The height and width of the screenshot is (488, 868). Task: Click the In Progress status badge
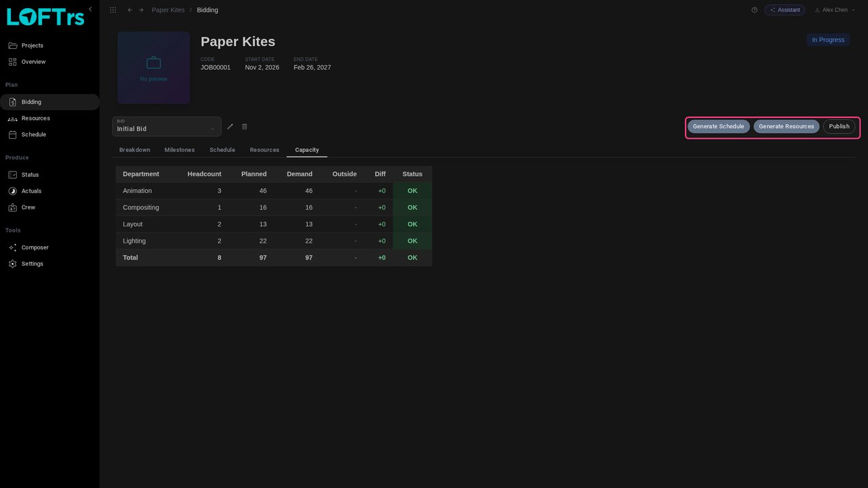click(828, 40)
